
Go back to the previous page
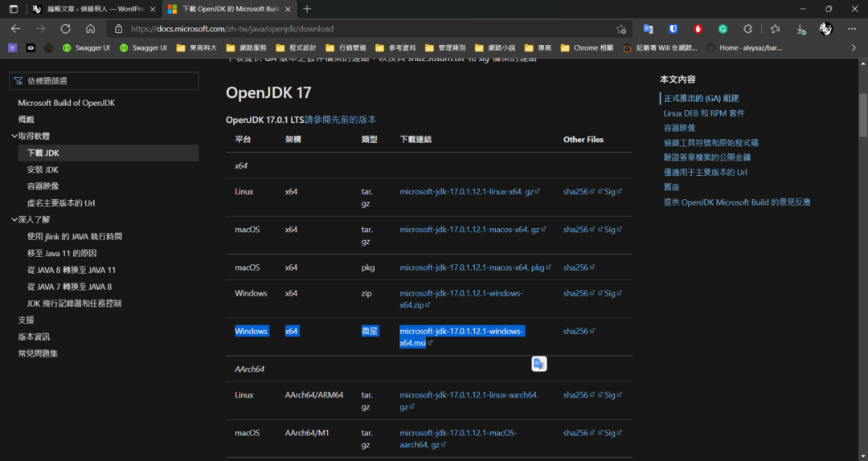tap(15, 29)
